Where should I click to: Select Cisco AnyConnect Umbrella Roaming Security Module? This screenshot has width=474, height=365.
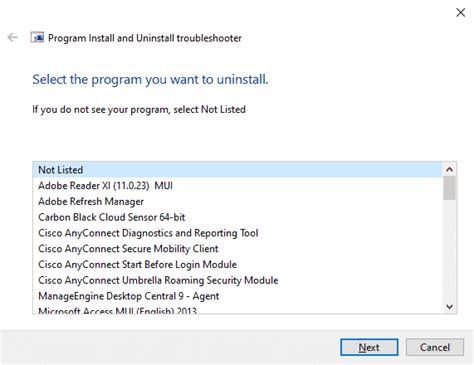click(x=237, y=280)
